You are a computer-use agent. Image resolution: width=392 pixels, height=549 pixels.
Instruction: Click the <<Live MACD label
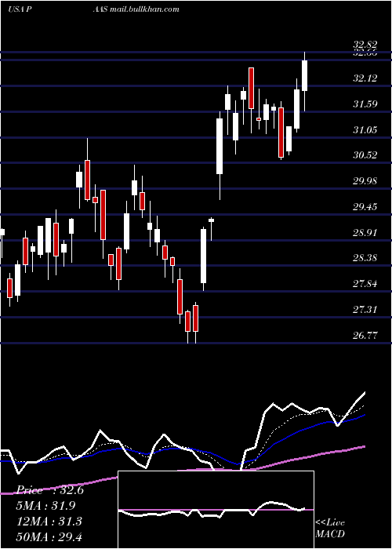click(x=330, y=528)
